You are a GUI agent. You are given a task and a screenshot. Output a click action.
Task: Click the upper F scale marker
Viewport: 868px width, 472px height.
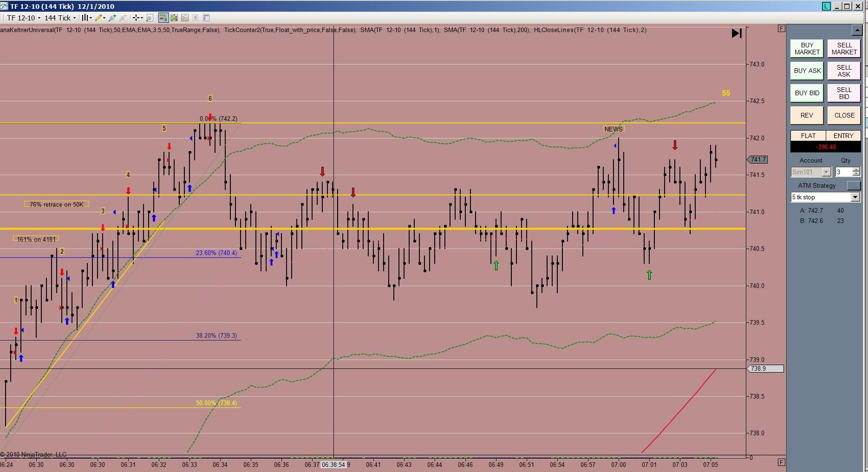click(782, 28)
